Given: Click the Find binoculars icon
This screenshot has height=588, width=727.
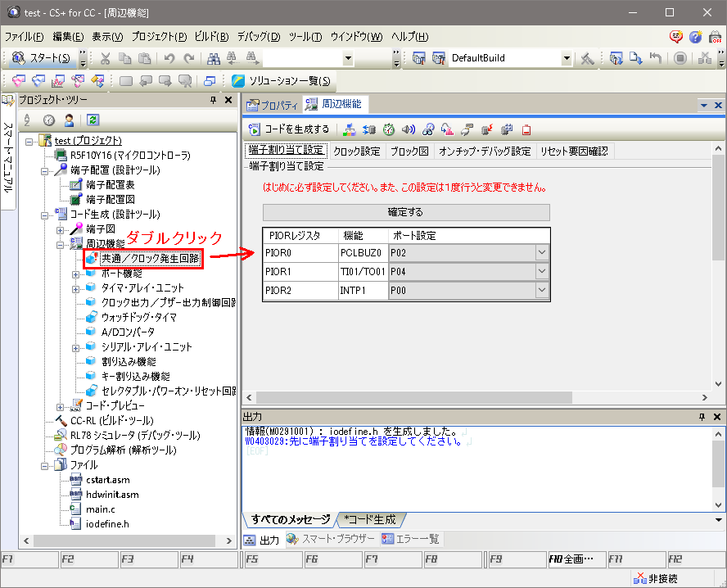Looking at the screenshot, I should pos(214,58).
